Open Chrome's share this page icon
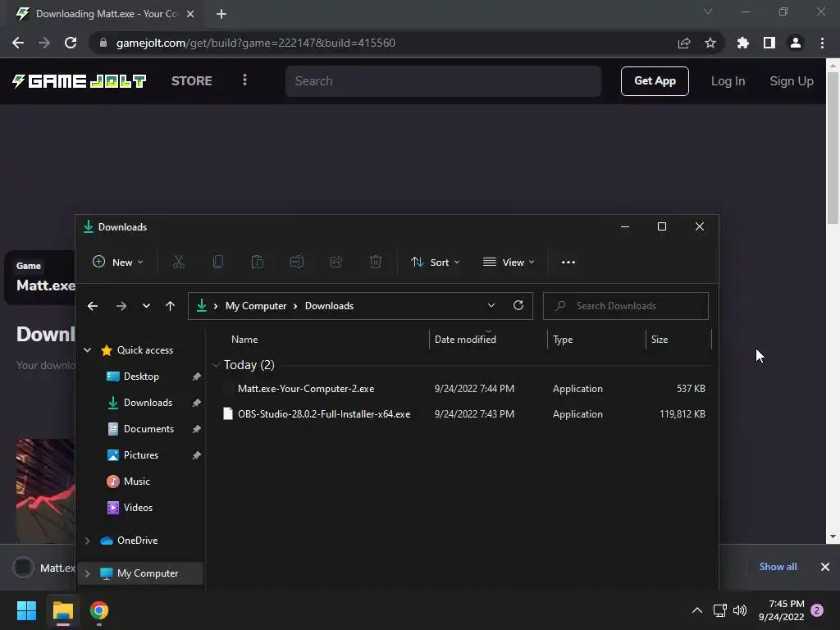 click(684, 43)
